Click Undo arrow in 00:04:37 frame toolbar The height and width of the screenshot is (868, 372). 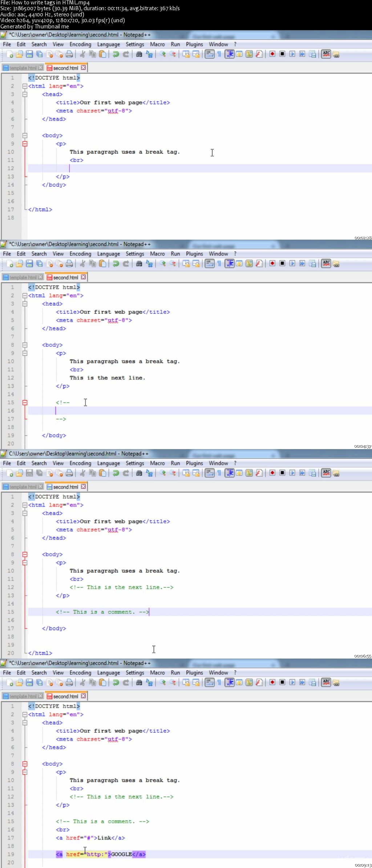pyautogui.click(x=116, y=264)
